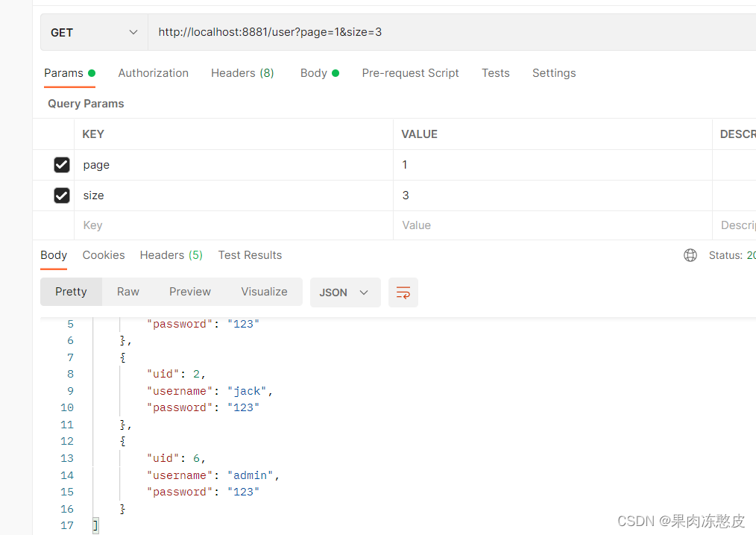Switch to Raw response view
Screen dimensions: 756x535
pos(127,292)
